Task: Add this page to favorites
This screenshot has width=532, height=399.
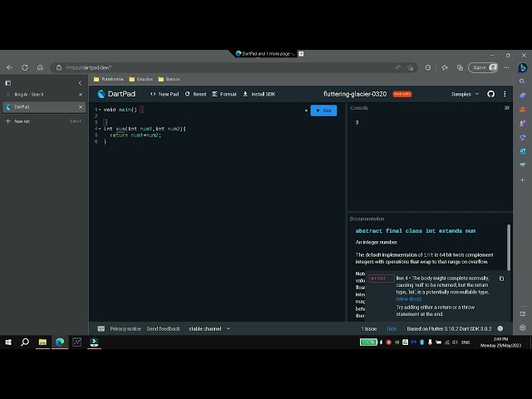Action: 410,67
